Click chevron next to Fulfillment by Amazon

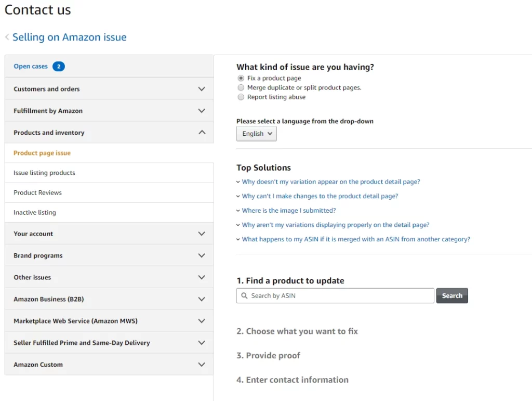coord(202,111)
